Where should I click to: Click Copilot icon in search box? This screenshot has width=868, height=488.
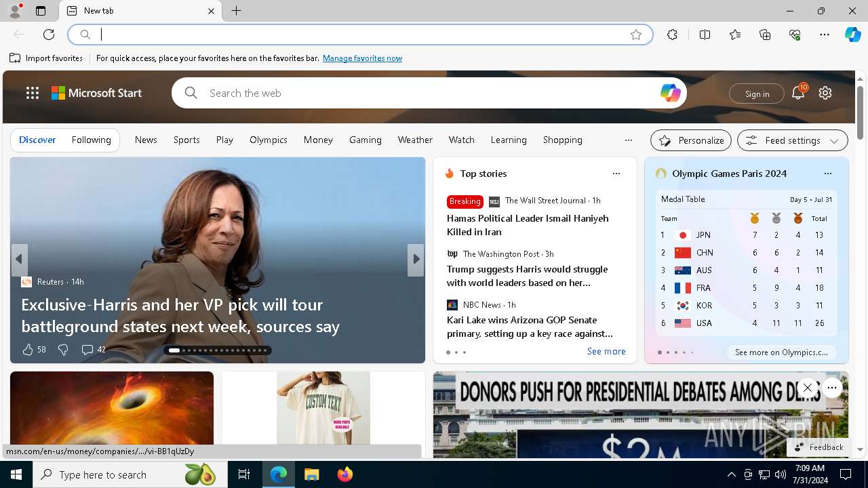(x=670, y=93)
